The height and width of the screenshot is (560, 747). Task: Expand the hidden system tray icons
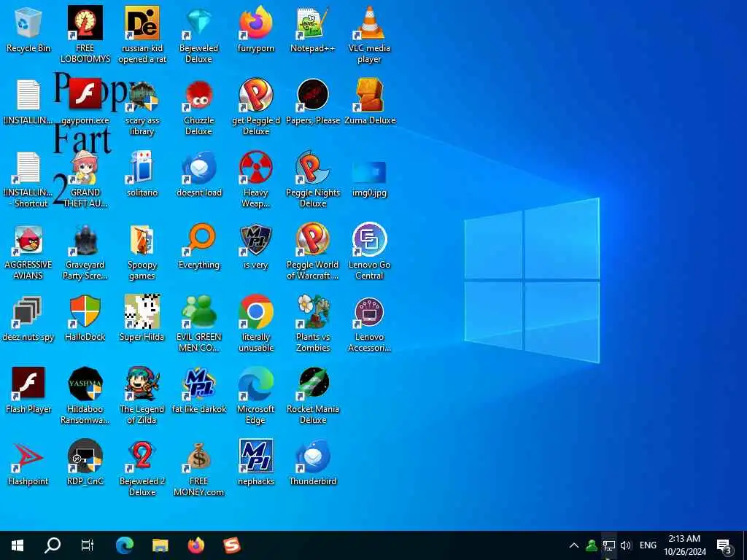click(x=574, y=545)
